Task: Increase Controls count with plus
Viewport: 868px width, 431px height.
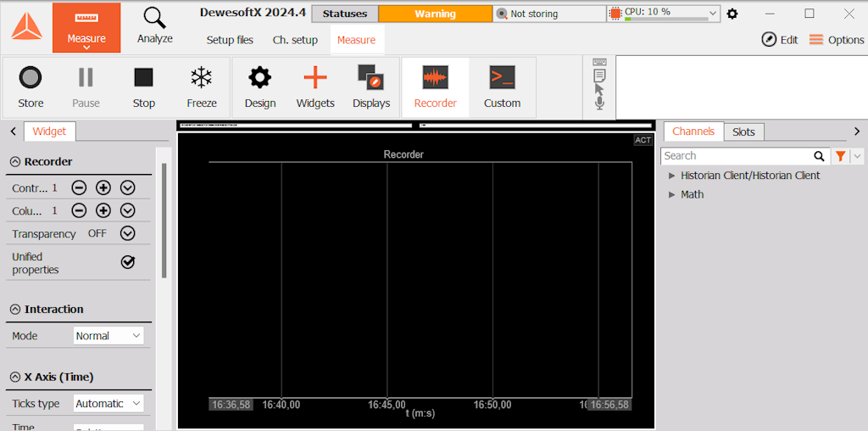Action: point(103,188)
